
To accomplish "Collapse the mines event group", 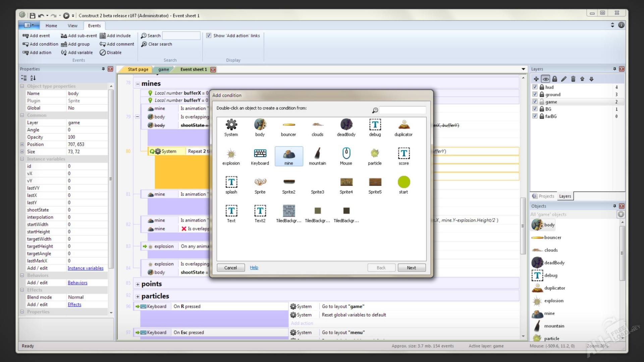I will (138, 84).
